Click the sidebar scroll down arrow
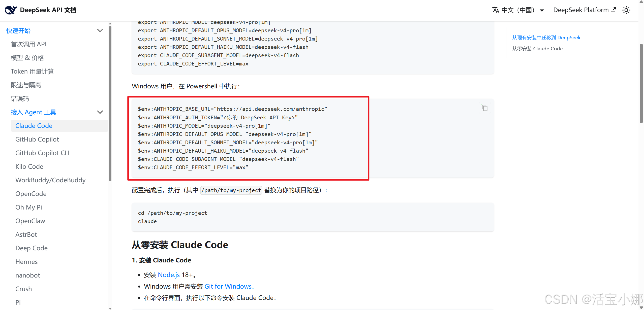The height and width of the screenshot is (310, 644). [110, 308]
